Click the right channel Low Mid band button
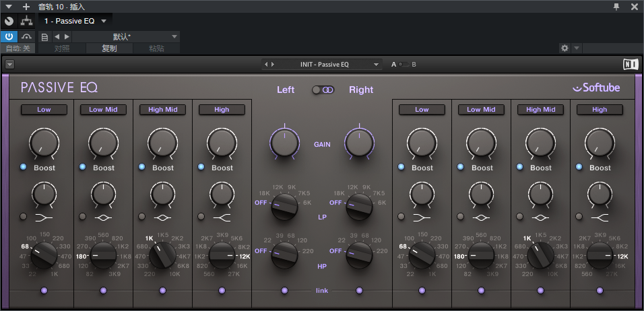 point(481,109)
